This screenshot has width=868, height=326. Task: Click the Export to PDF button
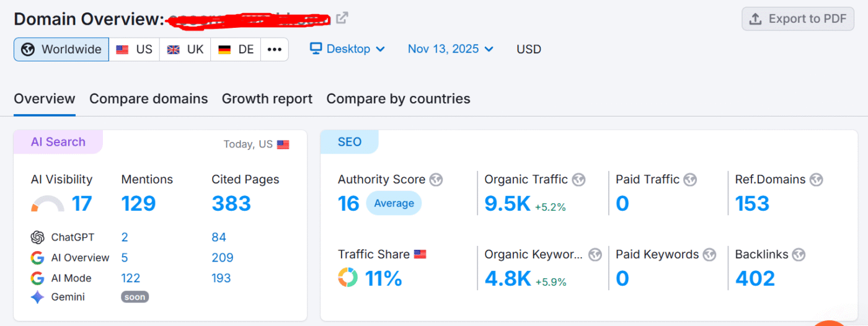(797, 19)
